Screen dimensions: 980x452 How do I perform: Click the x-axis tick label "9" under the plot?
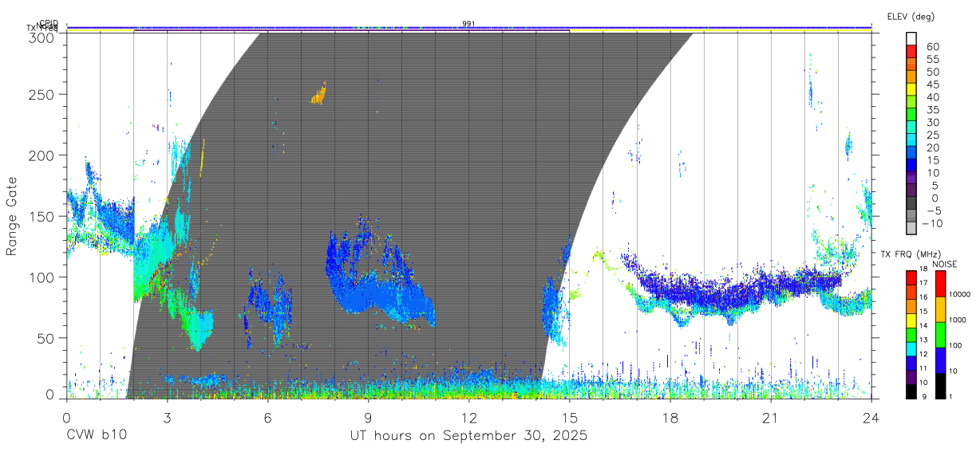[x=368, y=417]
